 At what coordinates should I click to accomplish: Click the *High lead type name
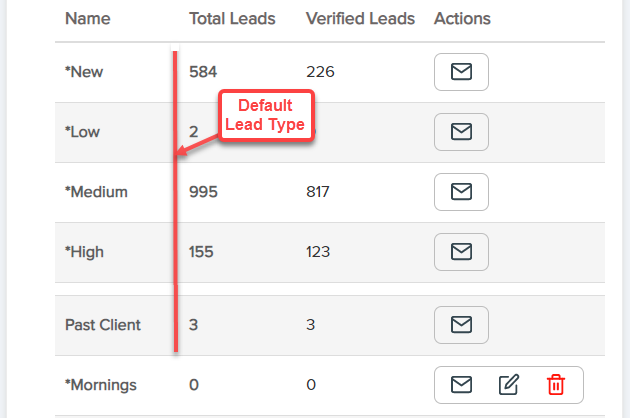point(86,252)
